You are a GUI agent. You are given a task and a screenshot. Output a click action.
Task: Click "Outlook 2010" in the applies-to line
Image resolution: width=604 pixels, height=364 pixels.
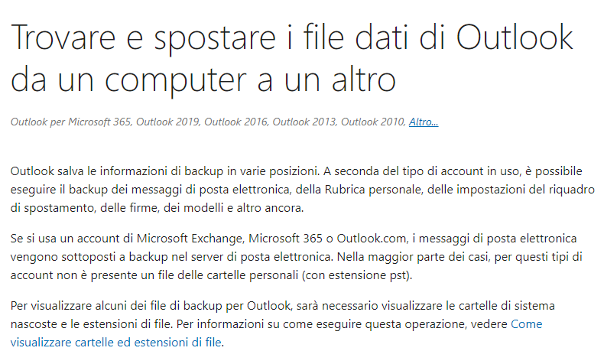[x=372, y=122]
